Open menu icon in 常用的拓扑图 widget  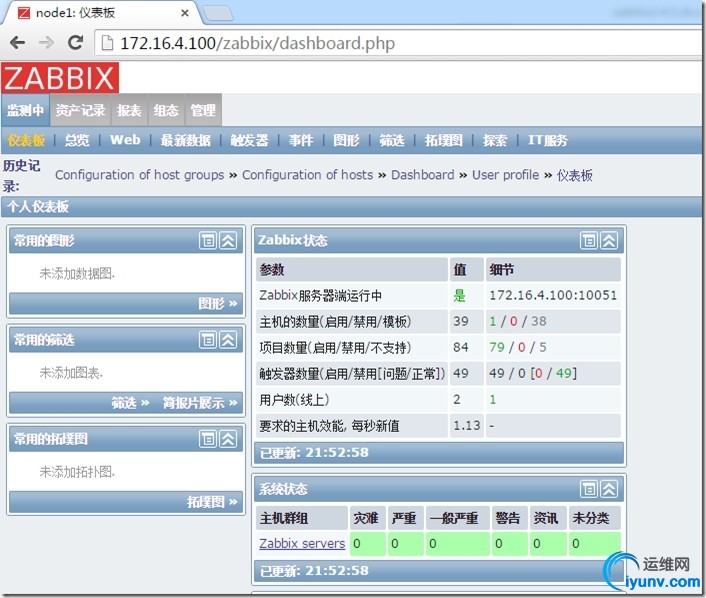coord(208,439)
